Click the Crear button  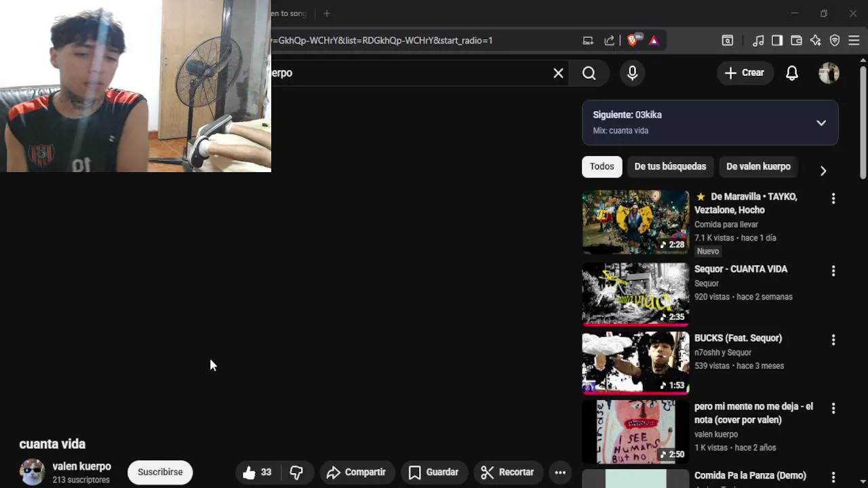point(745,73)
